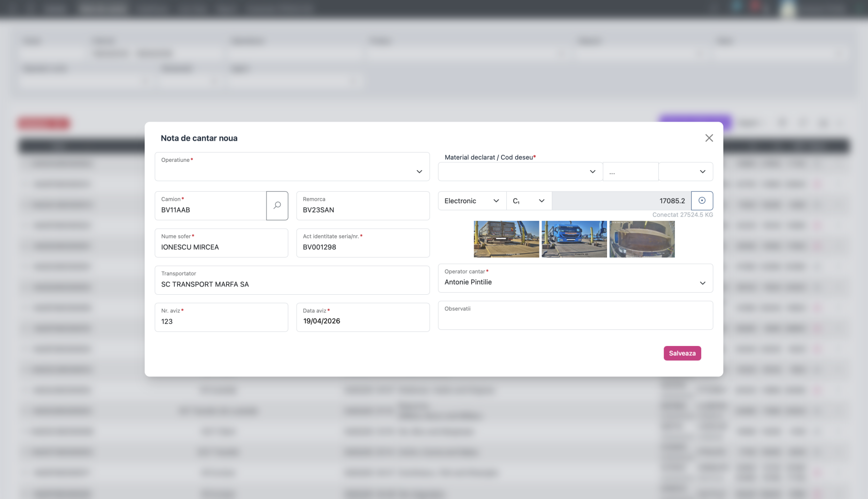The width and height of the screenshot is (868, 499).
Task: Open the rightmost Cod deseu dropdown
Action: point(686,172)
